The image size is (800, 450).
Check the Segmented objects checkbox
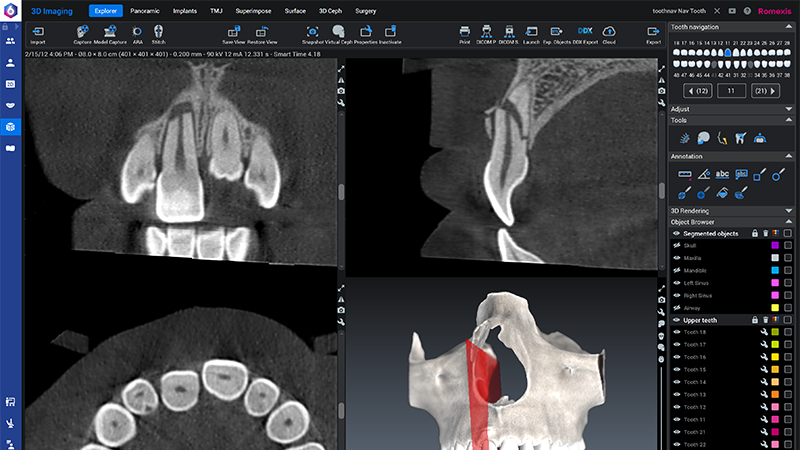pyautogui.click(x=788, y=233)
